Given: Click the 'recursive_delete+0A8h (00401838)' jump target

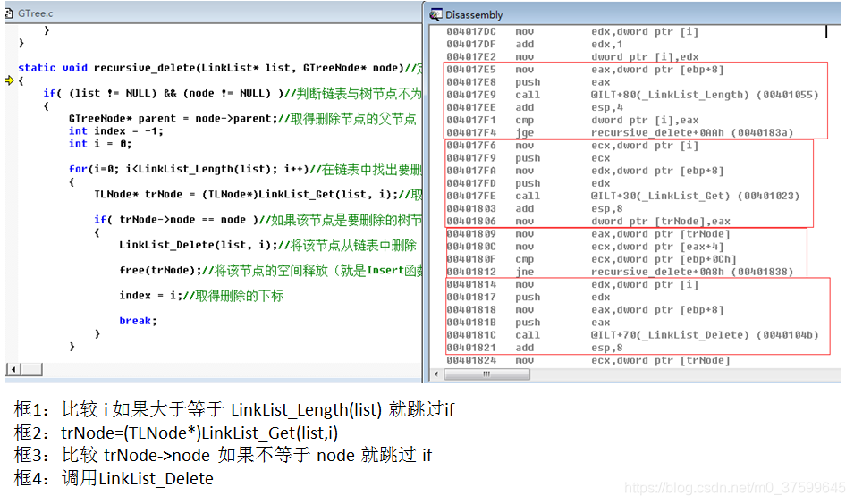Looking at the screenshot, I should tap(692, 272).
